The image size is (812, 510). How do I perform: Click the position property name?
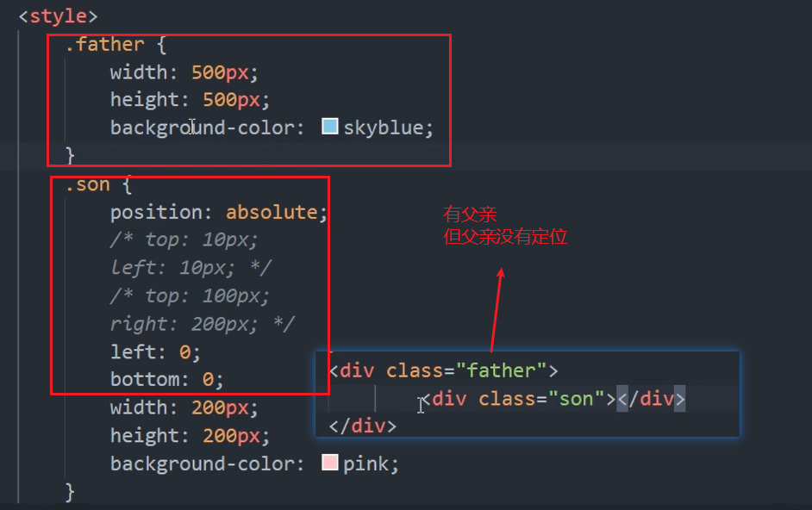(156, 212)
